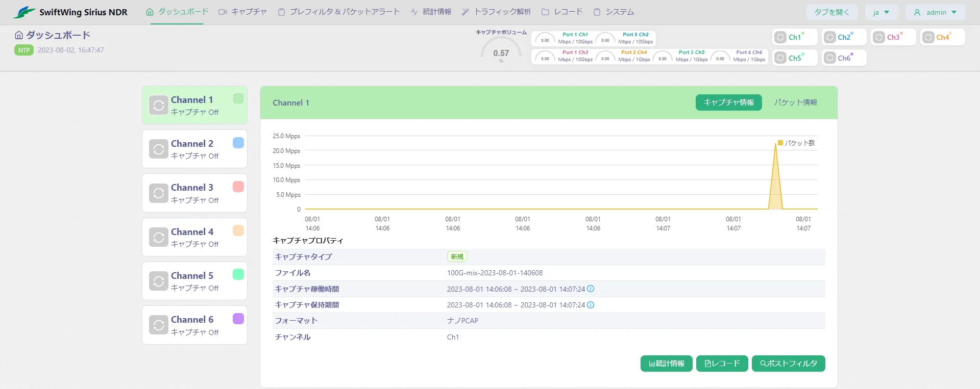Click the Channel 1 green color swatch
980x389 pixels.
238,98
